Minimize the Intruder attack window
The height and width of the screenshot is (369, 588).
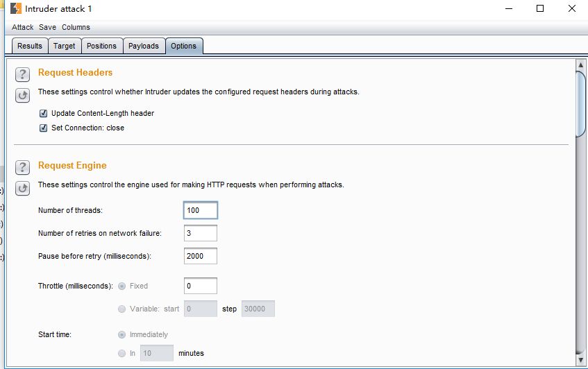coord(509,8)
